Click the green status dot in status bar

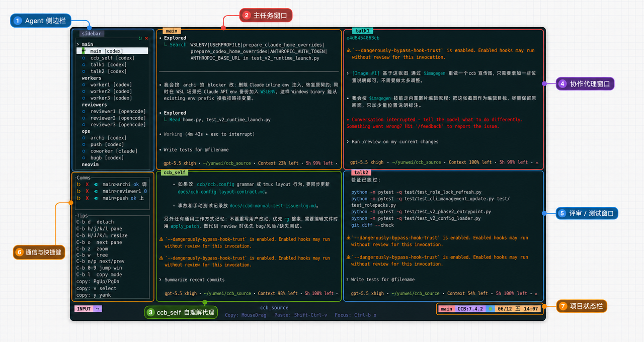point(490,309)
